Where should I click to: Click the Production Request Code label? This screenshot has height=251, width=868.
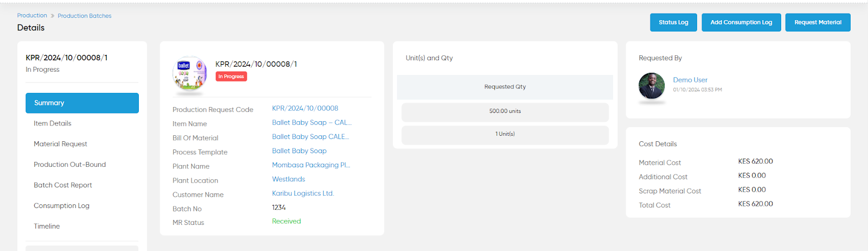[213, 110]
